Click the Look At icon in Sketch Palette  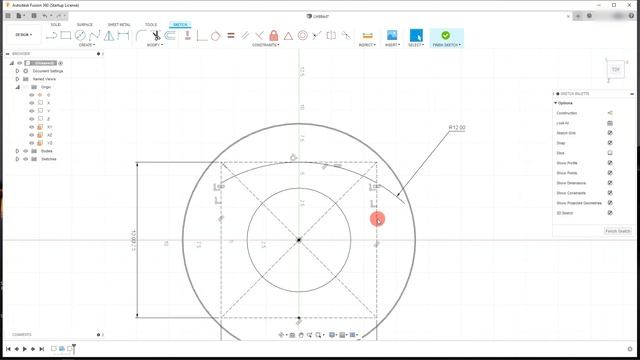pyautogui.click(x=610, y=123)
